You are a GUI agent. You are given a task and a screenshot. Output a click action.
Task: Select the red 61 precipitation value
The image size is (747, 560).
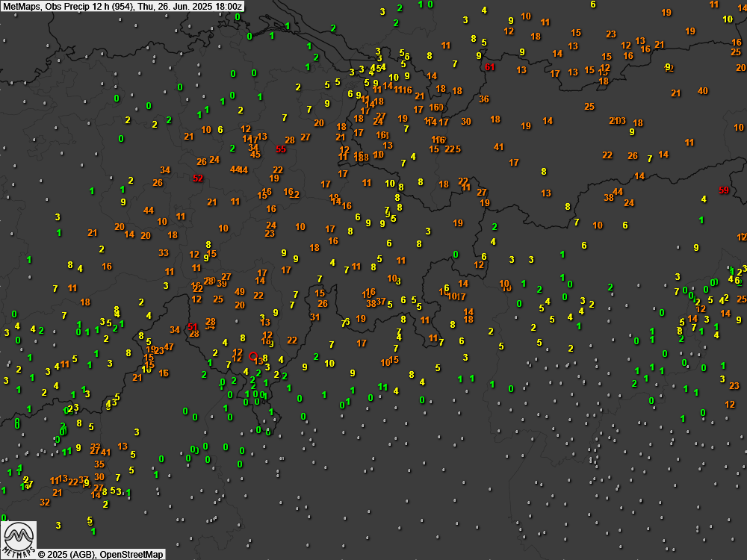click(x=490, y=67)
